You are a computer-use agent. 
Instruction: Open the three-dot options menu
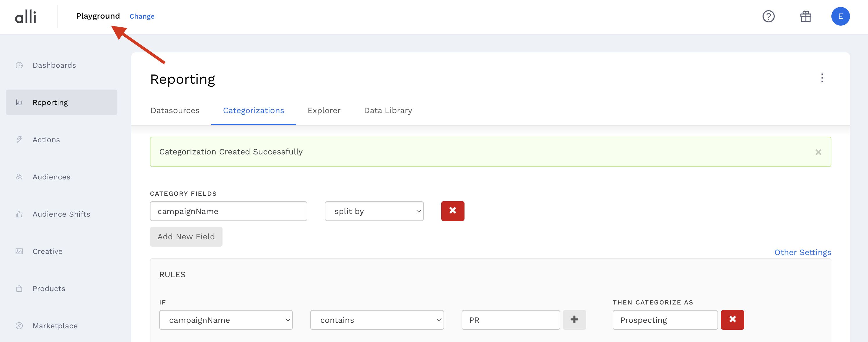tap(822, 78)
